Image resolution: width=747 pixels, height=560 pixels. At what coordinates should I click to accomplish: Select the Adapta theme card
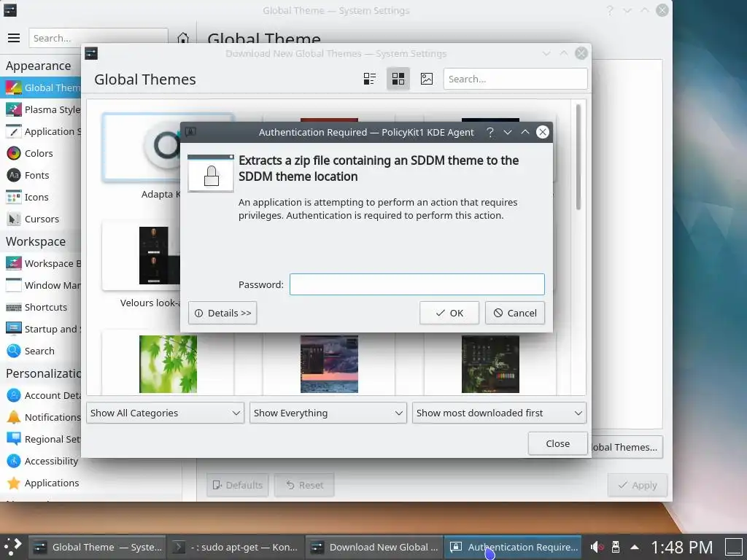point(142,147)
